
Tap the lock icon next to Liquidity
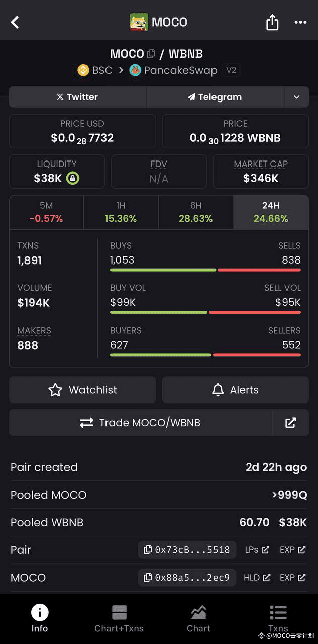click(73, 179)
